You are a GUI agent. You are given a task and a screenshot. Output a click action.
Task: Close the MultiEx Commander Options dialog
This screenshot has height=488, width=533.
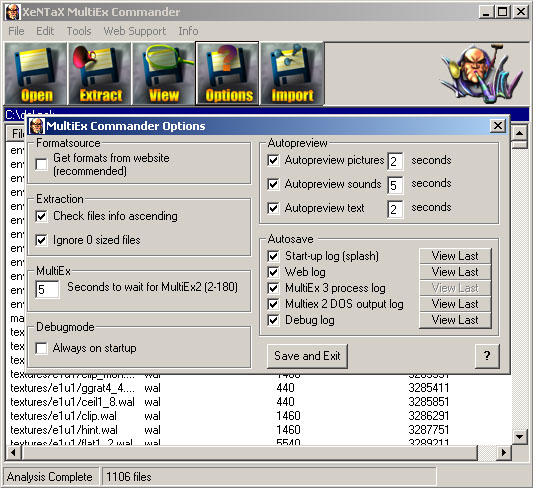pyautogui.click(x=498, y=126)
